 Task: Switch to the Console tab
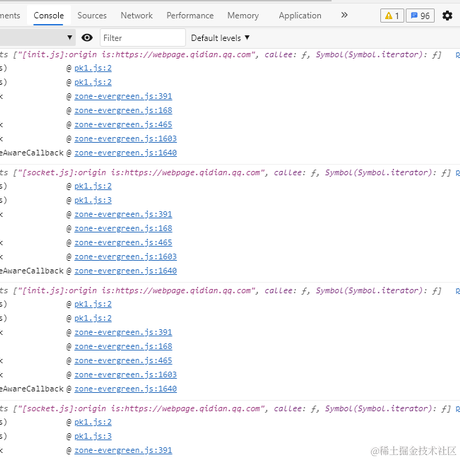[x=49, y=15]
